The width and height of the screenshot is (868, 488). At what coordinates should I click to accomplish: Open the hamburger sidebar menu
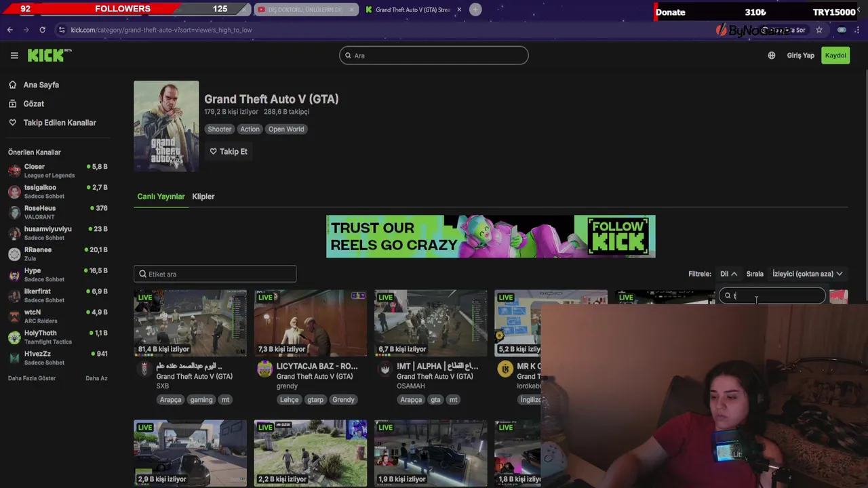14,56
